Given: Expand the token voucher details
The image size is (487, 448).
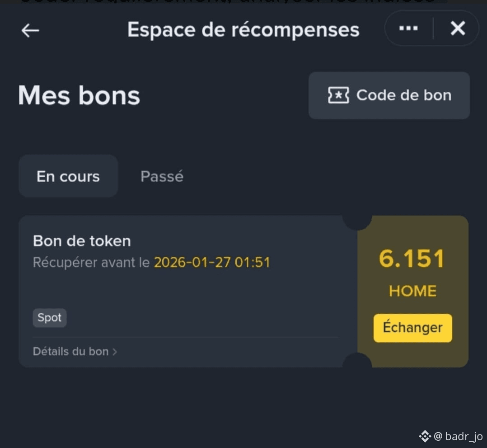Looking at the screenshot, I should coord(75,351).
